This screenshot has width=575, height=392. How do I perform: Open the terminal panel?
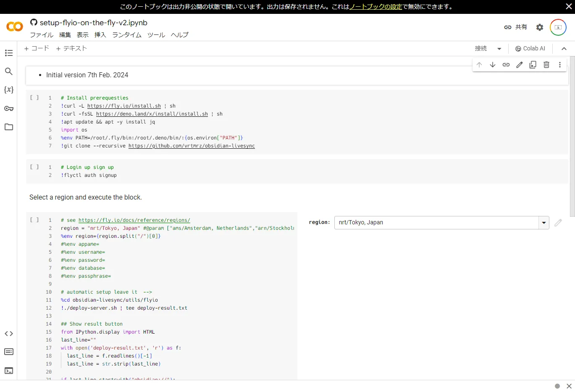coord(9,371)
